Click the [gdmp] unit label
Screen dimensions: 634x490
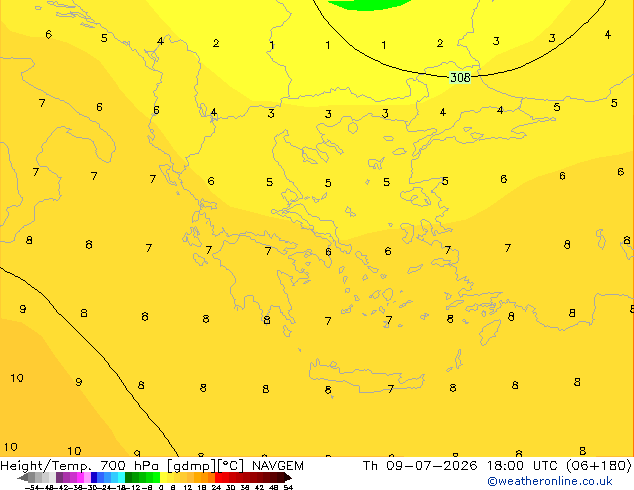(192, 466)
